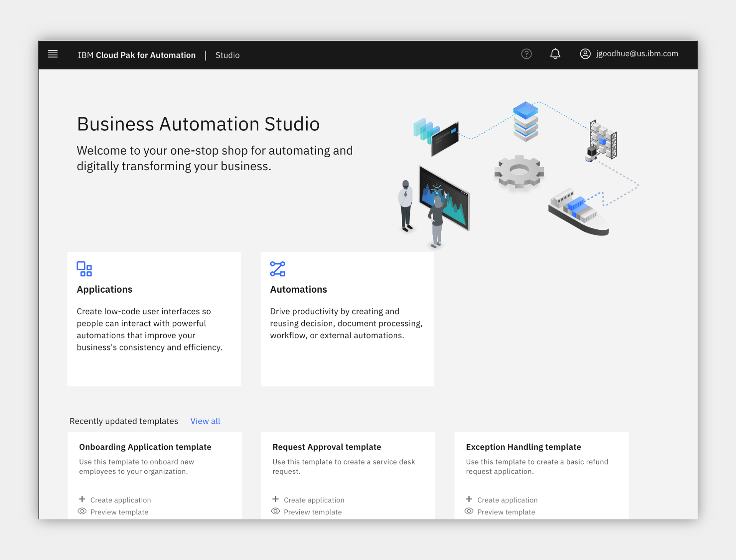The height and width of the screenshot is (560, 736).
Task: Click plus icon for Exception Handling template
Action: 469,499
